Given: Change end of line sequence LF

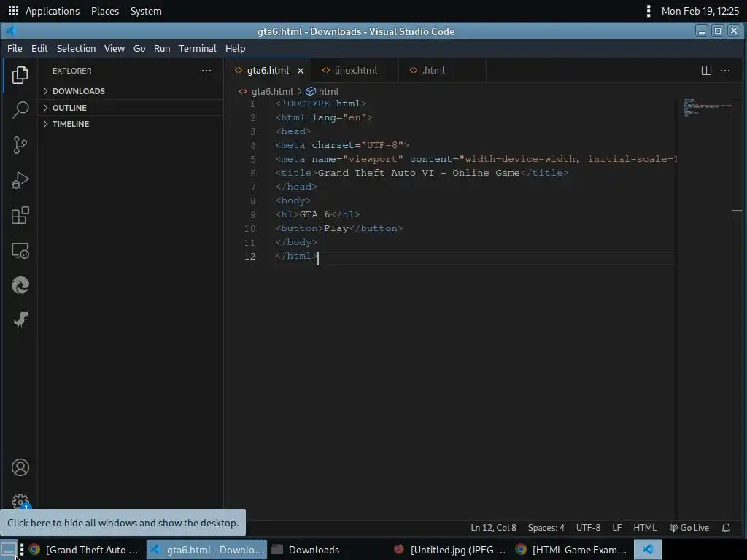Looking at the screenshot, I should tap(617, 528).
